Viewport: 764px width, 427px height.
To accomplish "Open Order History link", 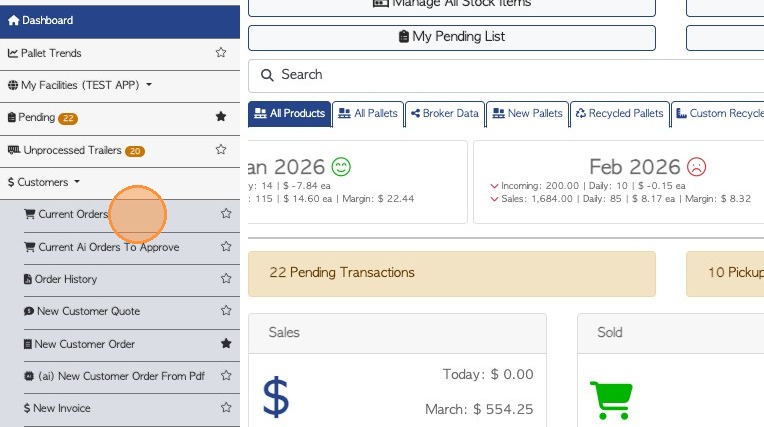I will pos(65,279).
